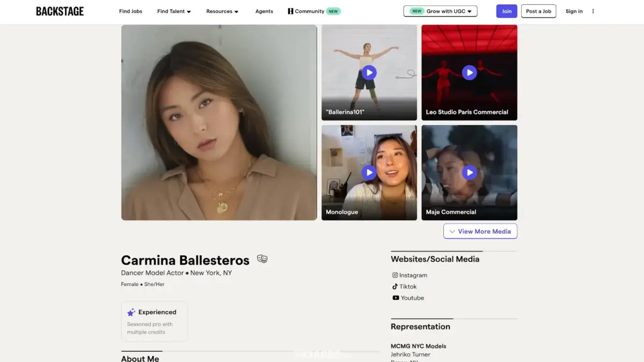Click the Jehriko Turner agent name
The height and width of the screenshot is (362, 644).
pos(411,354)
